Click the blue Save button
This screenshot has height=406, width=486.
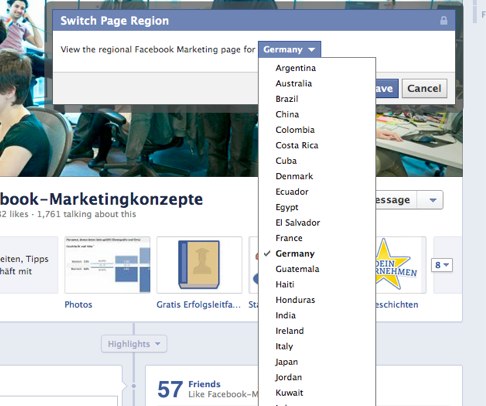[x=387, y=88]
